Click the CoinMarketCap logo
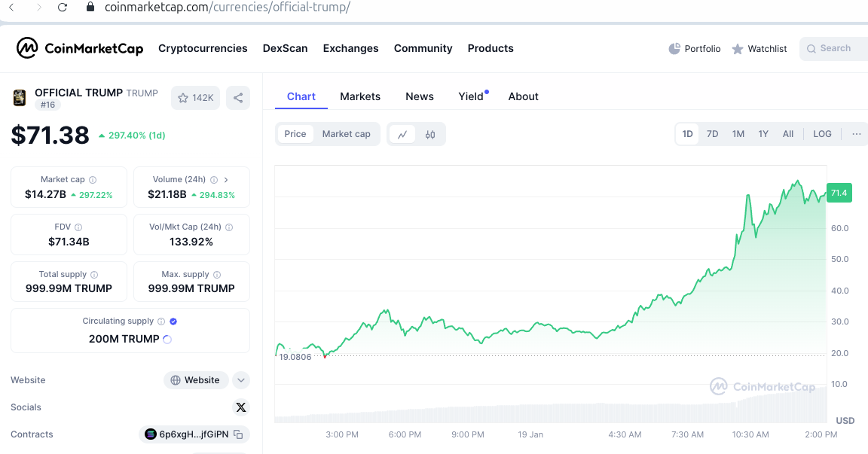Screen dimensions: 868x454 pyautogui.click(x=80, y=48)
